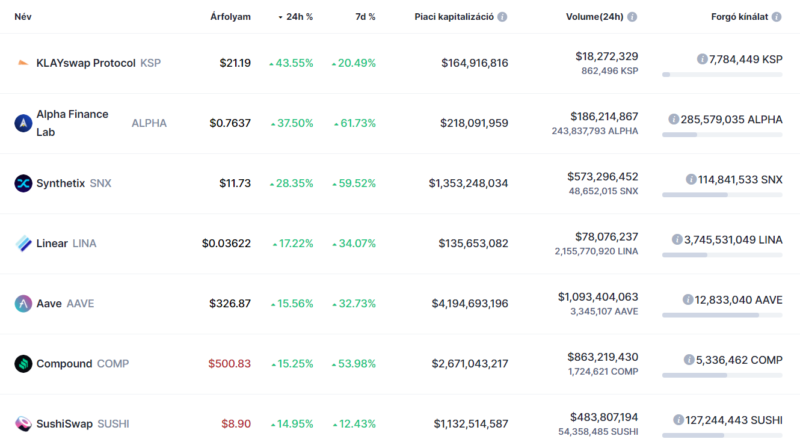
Task: Click the Alpha Finance Lab coin logo
Action: pyautogui.click(x=23, y=123)
